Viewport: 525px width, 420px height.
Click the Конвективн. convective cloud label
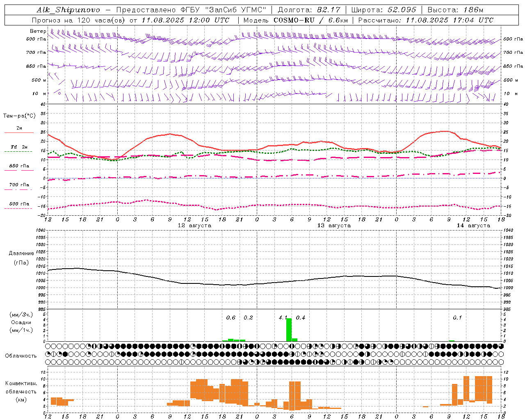21,383
